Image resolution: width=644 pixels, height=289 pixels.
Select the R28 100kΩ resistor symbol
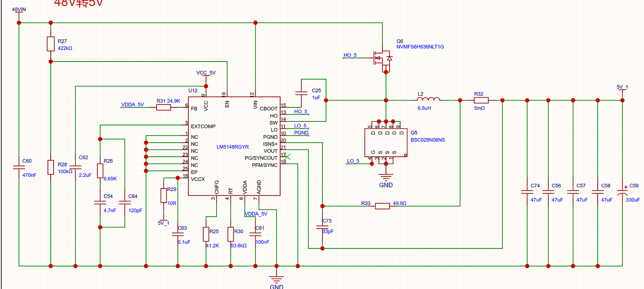[51, 167]
